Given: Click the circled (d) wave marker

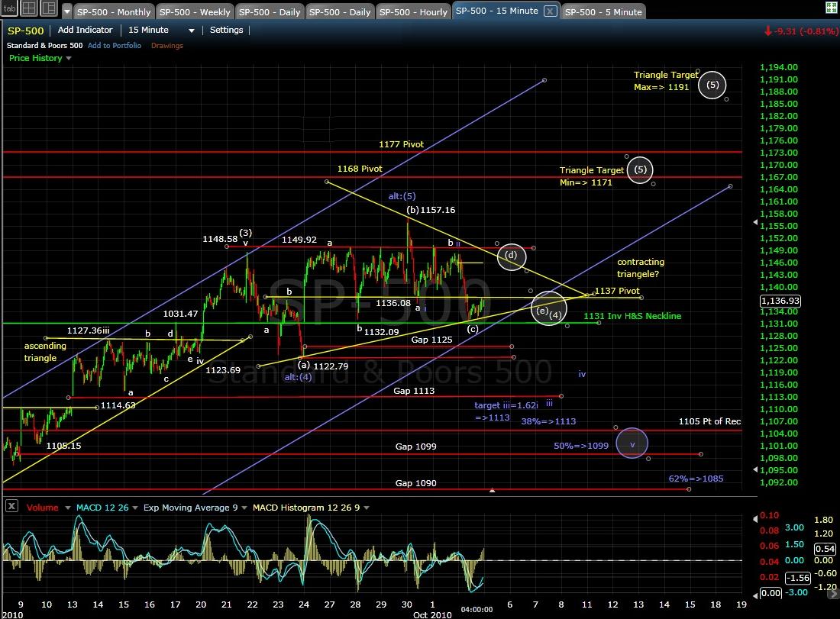Looking at the screenshot, I should [512, 256].
